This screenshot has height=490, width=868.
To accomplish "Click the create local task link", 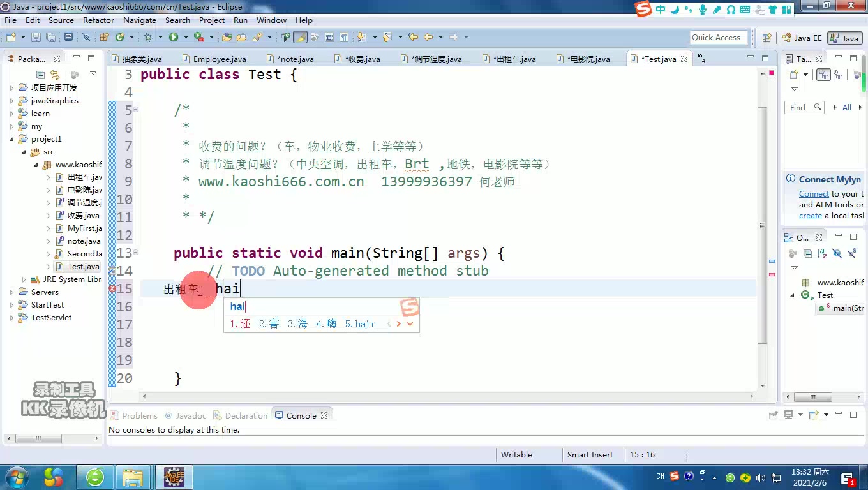I will click(811, 216).
